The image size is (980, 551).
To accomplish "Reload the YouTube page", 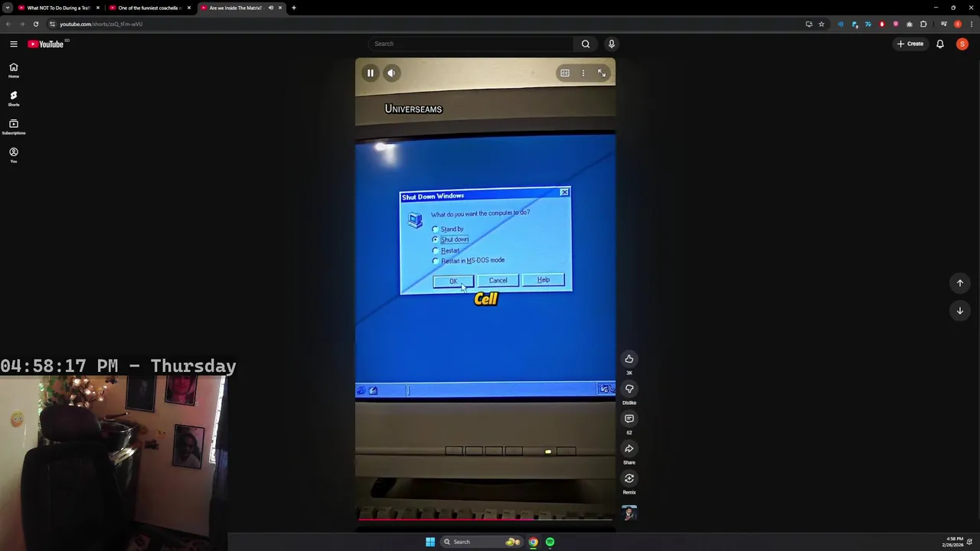I will pos(35,24).
